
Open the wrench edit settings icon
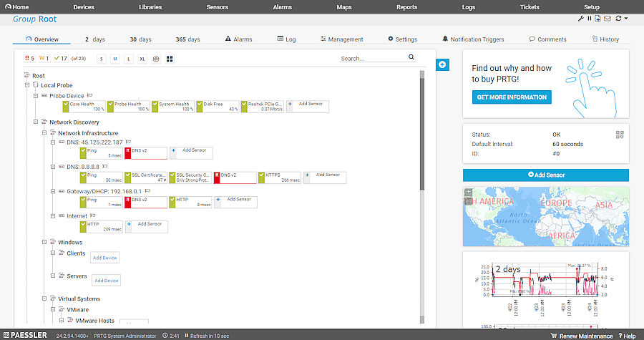(581, 19)
